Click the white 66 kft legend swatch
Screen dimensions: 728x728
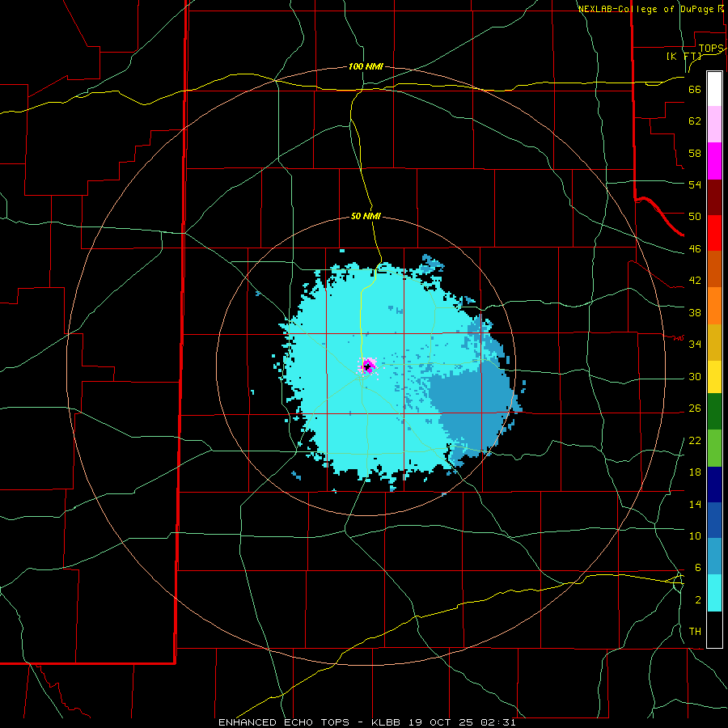click(714, 89)
